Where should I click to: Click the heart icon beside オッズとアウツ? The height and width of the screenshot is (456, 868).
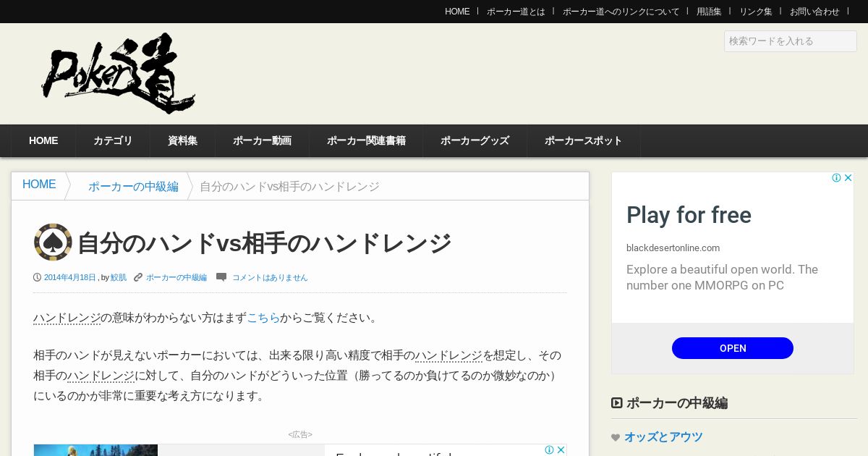click(616, 437)
